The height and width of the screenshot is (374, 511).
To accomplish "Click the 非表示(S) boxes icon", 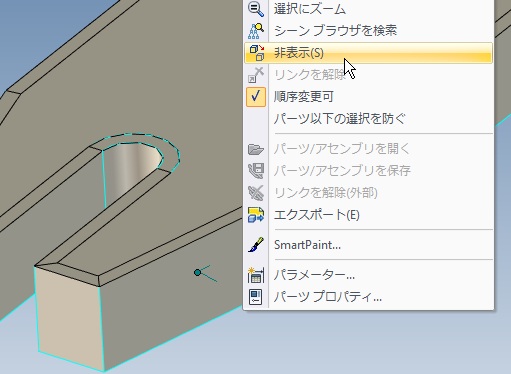I will (256, 53).
